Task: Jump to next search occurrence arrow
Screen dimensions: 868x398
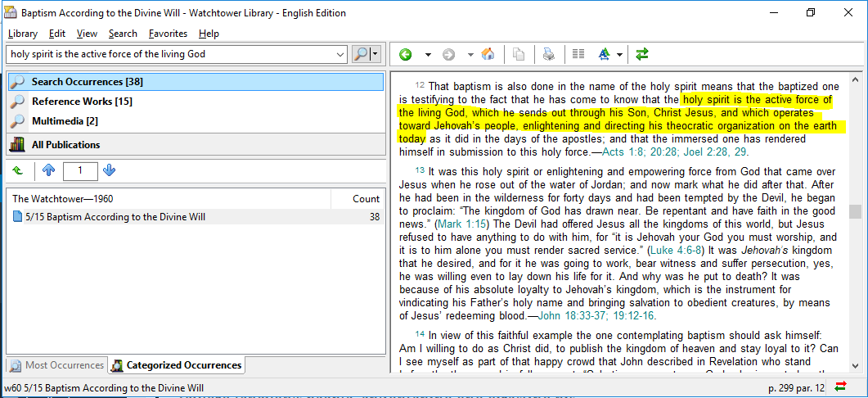Action: pyautogui.click(x=110, y=170)
